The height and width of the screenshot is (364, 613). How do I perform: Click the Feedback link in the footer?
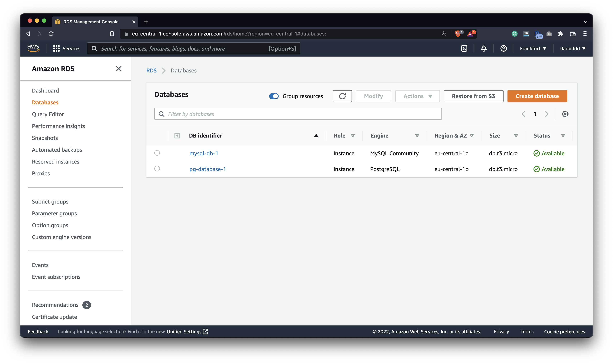[38, 332]
